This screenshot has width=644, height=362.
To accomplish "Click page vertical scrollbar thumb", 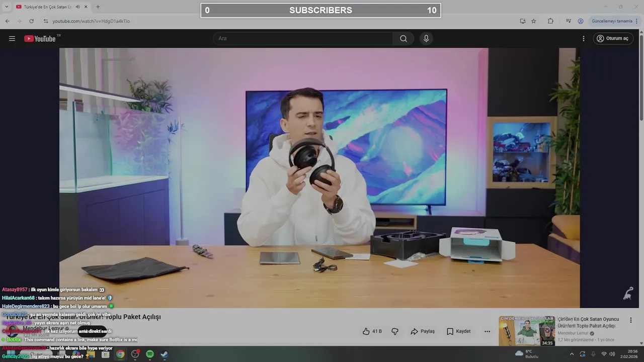I will pos(641,77).
